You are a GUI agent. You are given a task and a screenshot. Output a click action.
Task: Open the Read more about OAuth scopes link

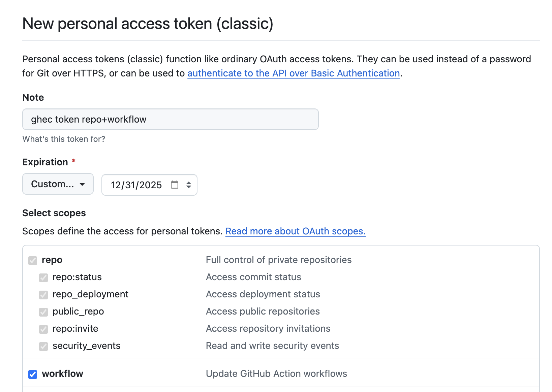click(x=296, y=231)
